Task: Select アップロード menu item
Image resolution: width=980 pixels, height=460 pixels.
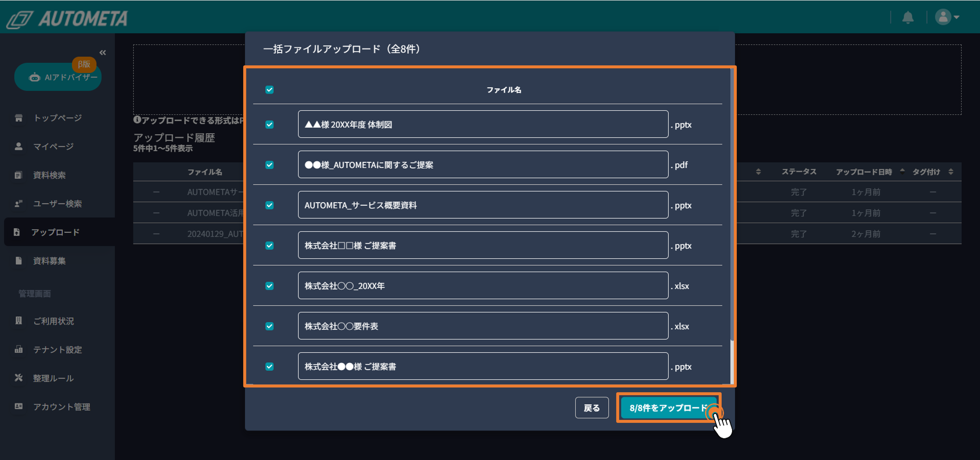Action: (x=56, y=232)
